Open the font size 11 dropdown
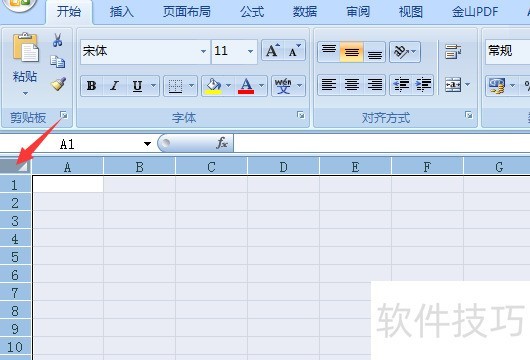 (x=250, y=51)
